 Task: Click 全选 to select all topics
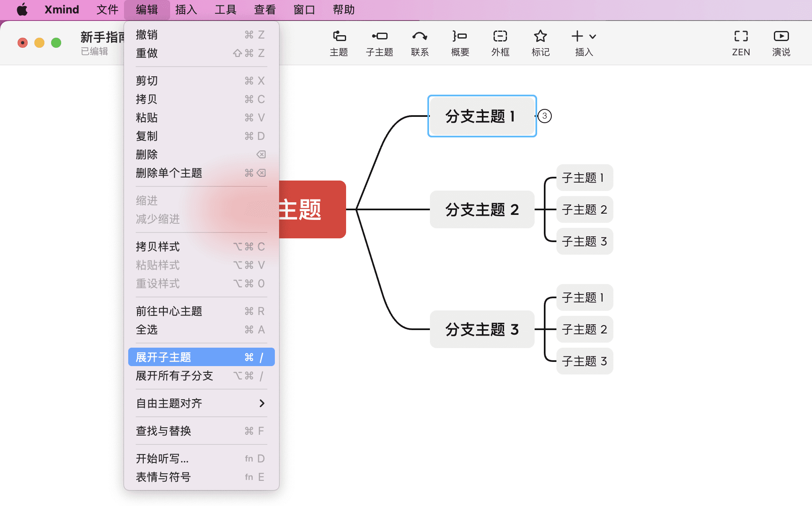coord(147,330)
